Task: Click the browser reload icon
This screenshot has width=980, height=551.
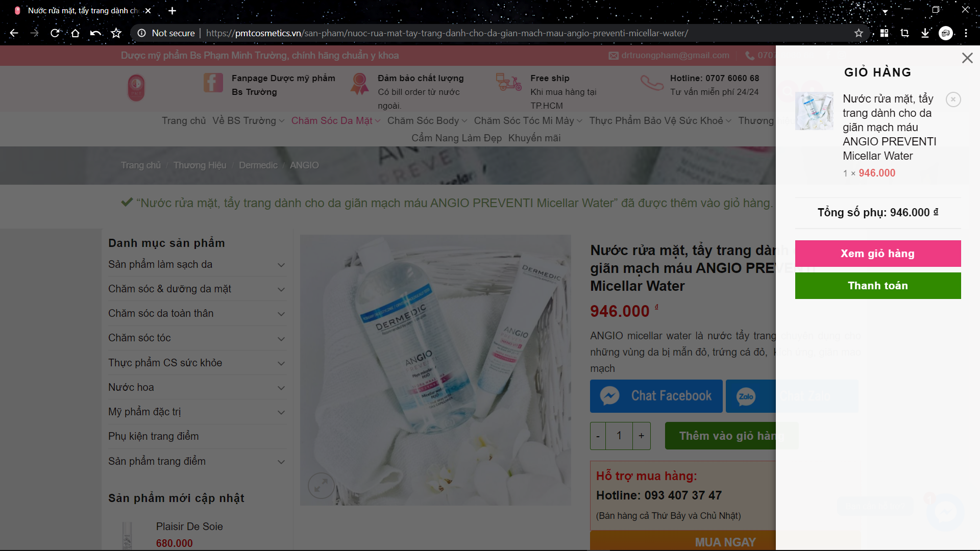Action: [55, 33]
